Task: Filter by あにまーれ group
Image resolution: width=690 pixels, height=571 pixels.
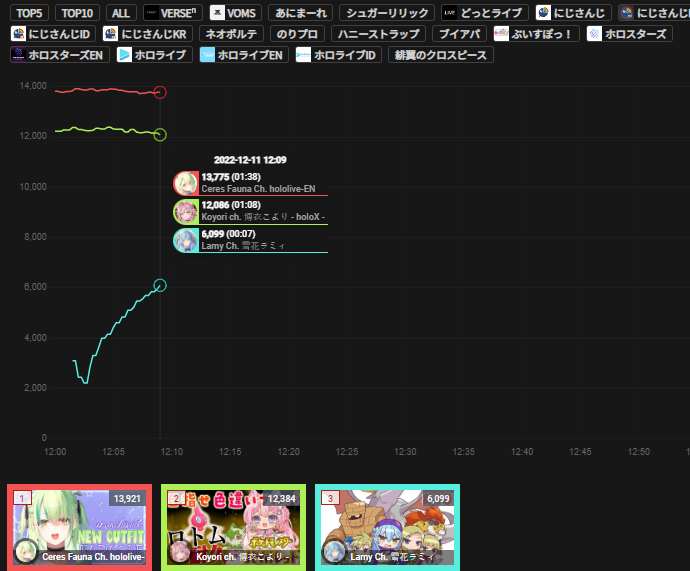Action: 301,13
